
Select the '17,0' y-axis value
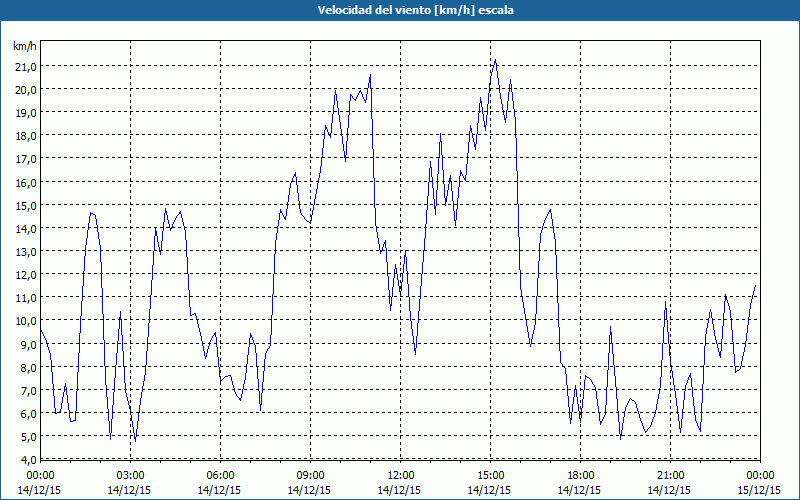25,159
